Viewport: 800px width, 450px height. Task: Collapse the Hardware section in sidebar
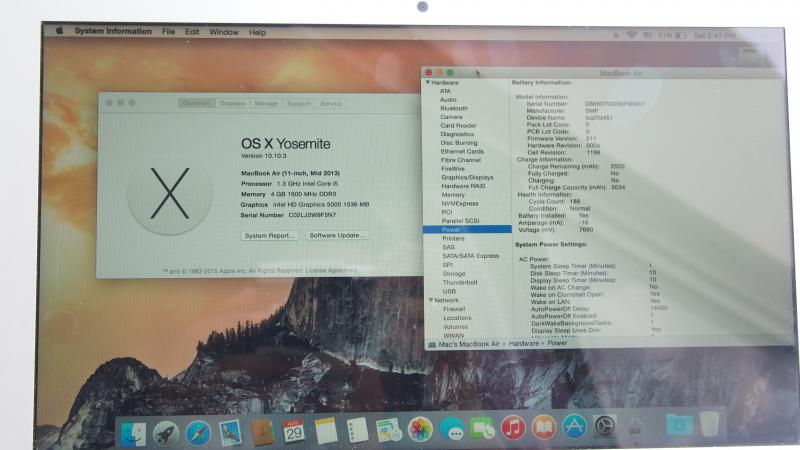click(428, 82)
